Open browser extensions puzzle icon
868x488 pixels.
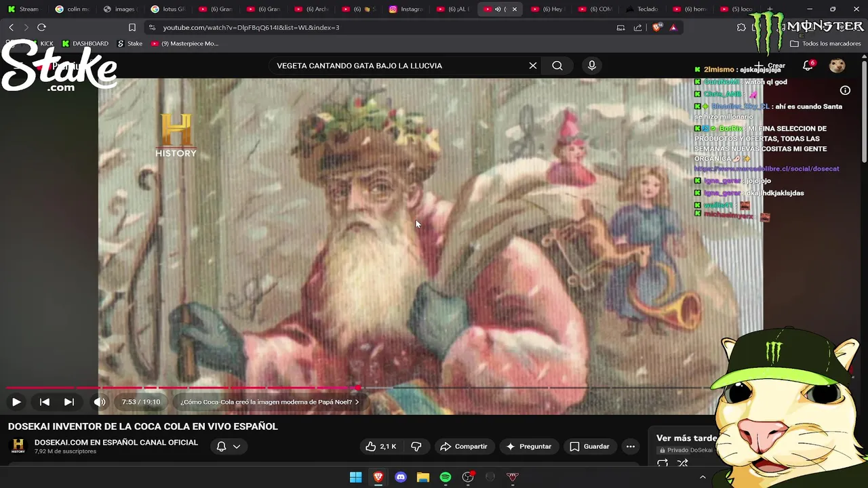coord(741,28)
